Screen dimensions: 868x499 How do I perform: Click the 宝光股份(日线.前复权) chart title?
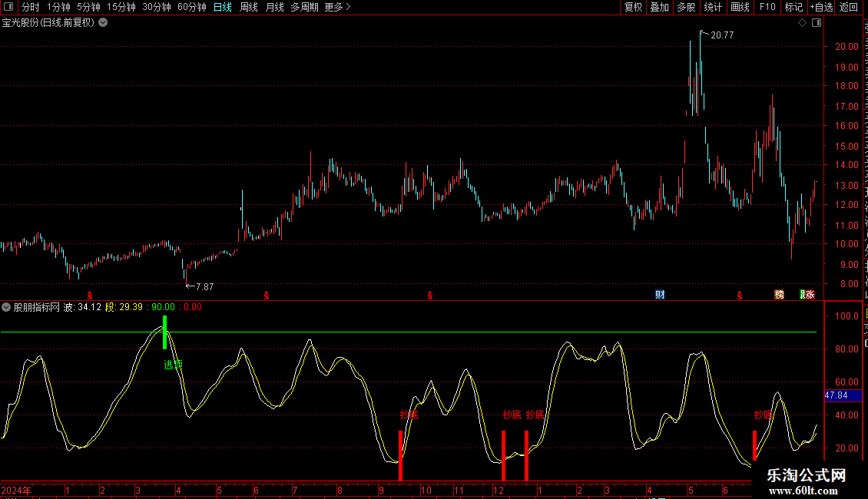(x=48, y=23)
